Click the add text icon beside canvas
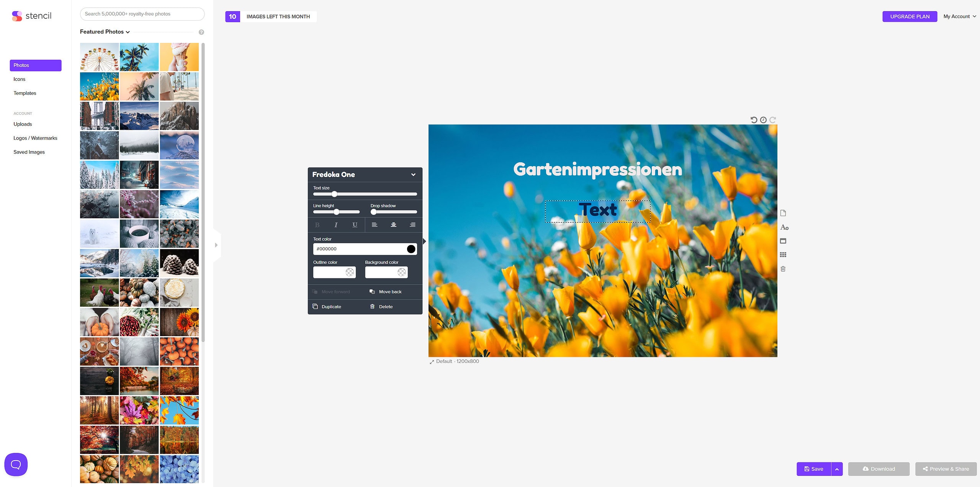Viewport: 980px width, 487px height. pyautogui.click(x=784, y=227)
